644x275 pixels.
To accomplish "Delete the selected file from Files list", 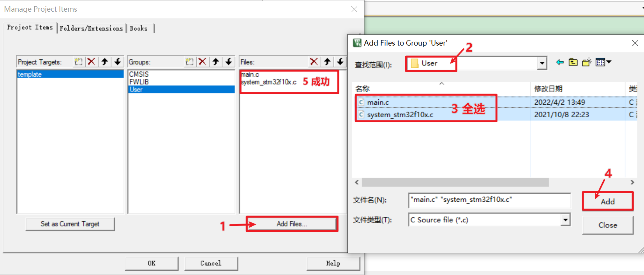I will [314, 62].
